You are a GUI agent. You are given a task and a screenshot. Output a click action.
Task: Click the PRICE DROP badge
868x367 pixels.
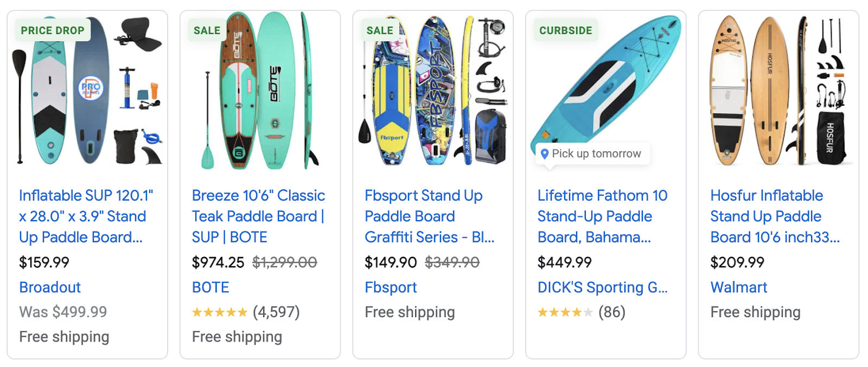point(52,30)
